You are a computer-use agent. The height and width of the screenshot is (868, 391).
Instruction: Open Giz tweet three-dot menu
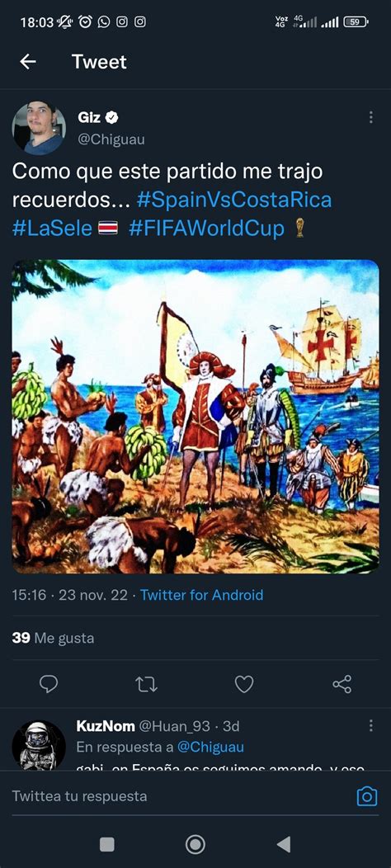[370, 117]
